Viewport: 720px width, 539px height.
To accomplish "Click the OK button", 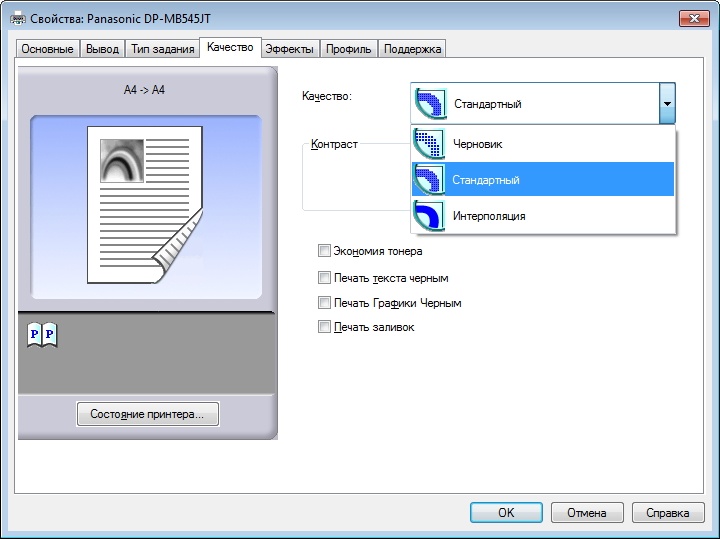I will 506,512.
